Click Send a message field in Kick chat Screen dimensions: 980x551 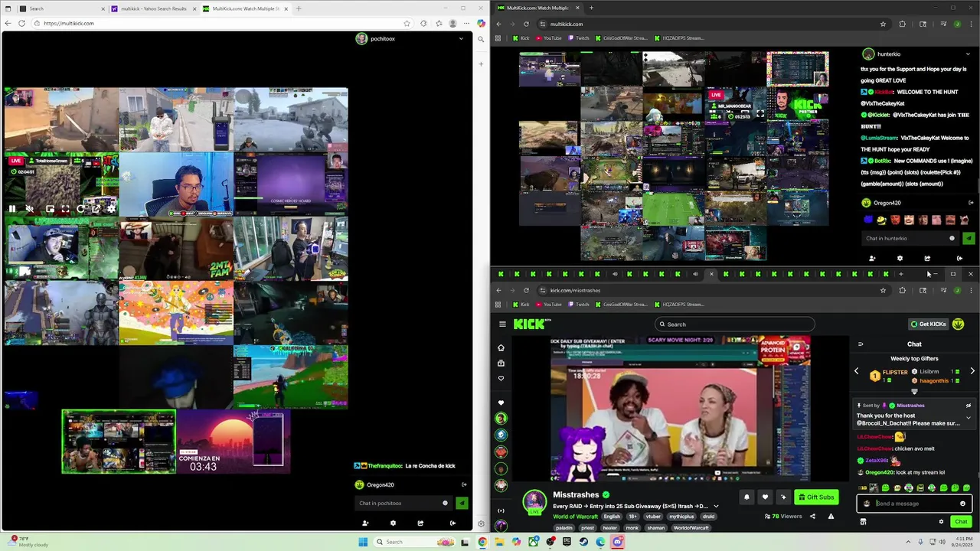tap(915, 504)
